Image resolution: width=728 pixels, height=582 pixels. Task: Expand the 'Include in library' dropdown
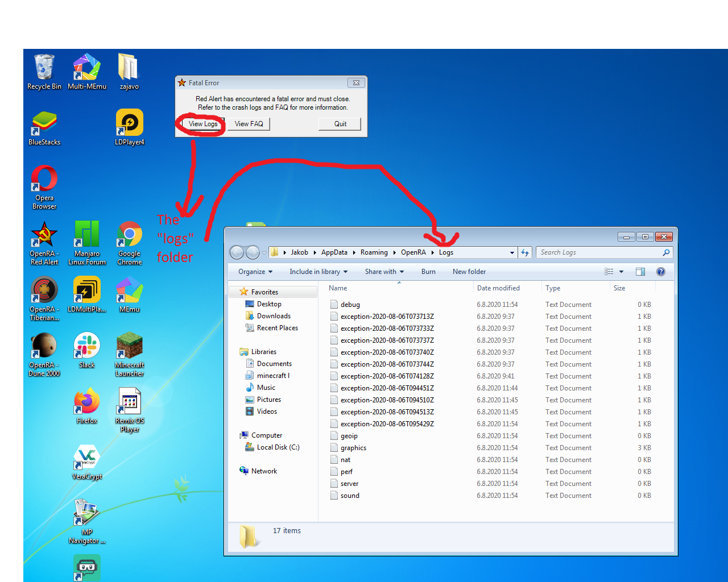click(318, 272)
